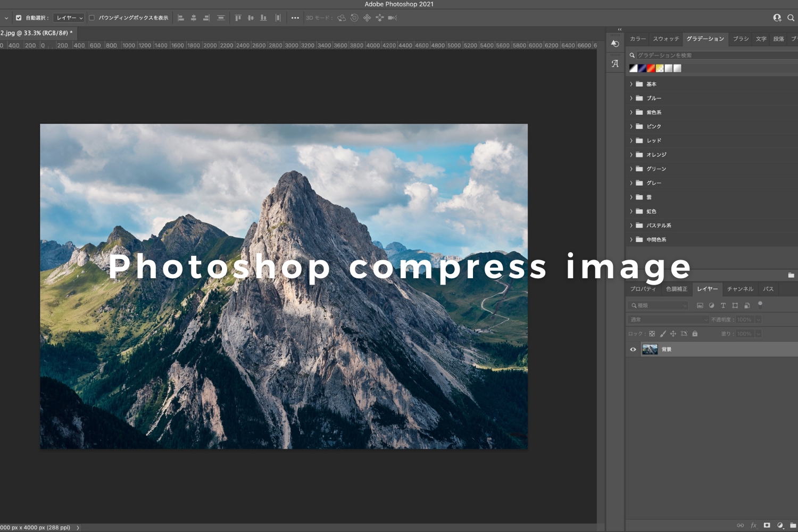Open the status bar info arrow

[x=78, y=528]
